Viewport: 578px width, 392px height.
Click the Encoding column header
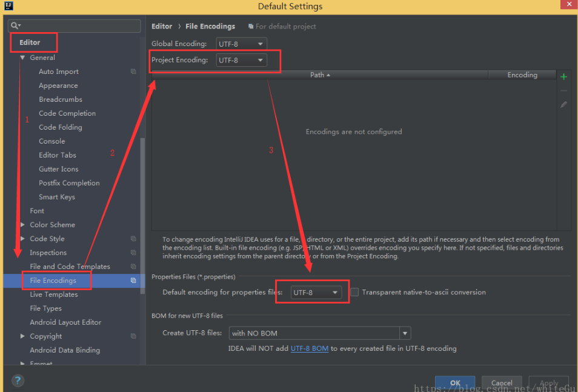(522, 75)
